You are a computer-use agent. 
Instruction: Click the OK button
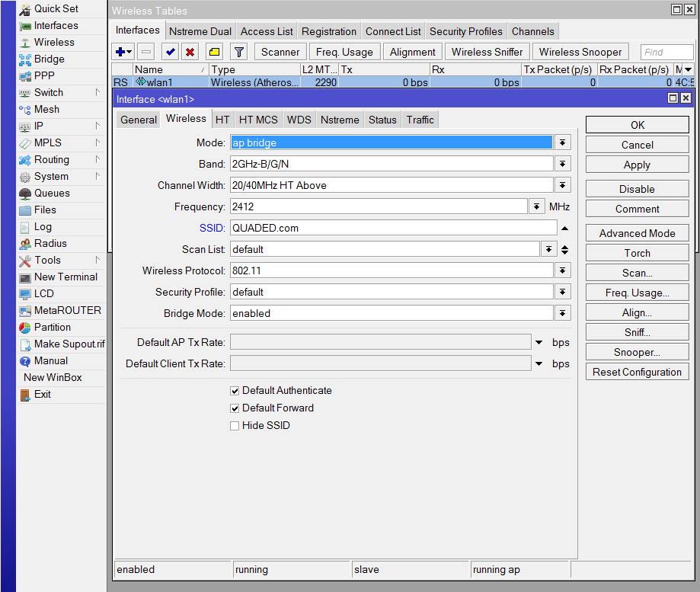pyautogui.click(x=637, y=125)
